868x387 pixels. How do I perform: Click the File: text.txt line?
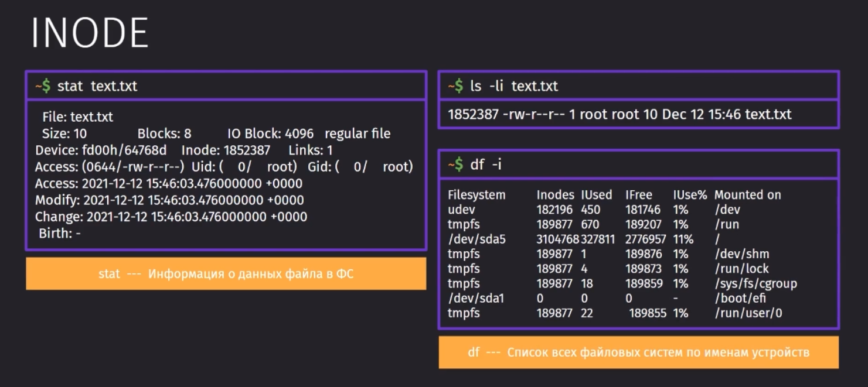(x=78, y=117)
